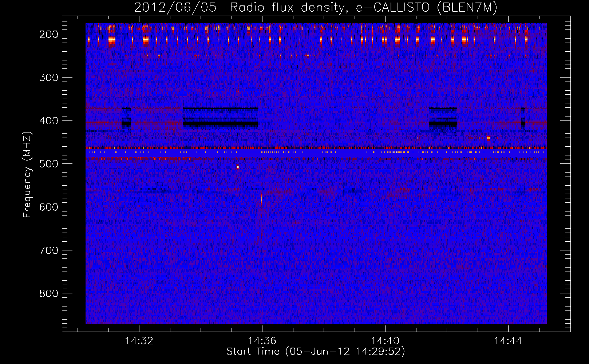Click the 14:40 time tick label
Viewport: 589px width, 364px height.
coord(385,341)
